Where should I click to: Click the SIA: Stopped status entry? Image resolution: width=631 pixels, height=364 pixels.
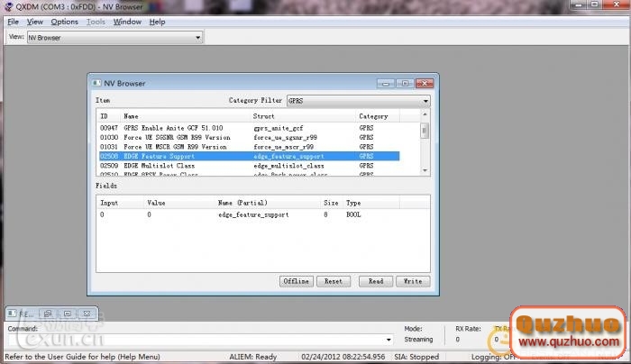[x=416, y=357]
